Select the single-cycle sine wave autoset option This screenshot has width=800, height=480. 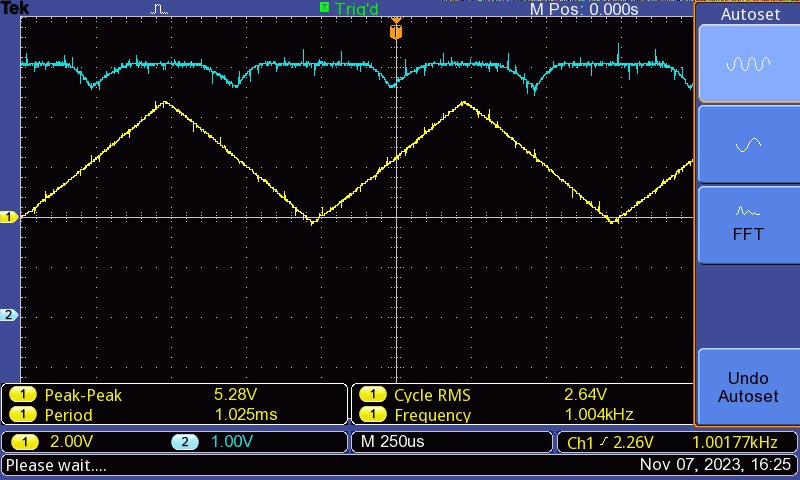point(748,145)
